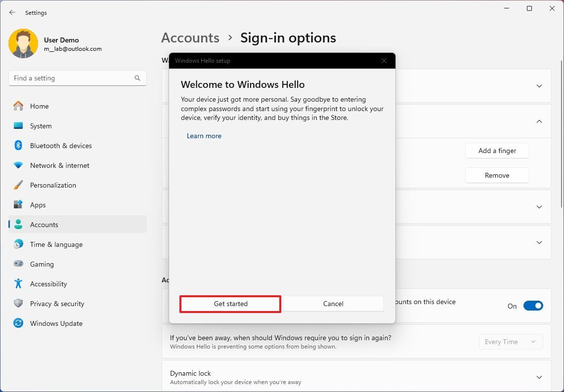This screenshot has height=392, width=564.
Task: Select the Privacy & security shield icon
Action: (x=18, y=304)
